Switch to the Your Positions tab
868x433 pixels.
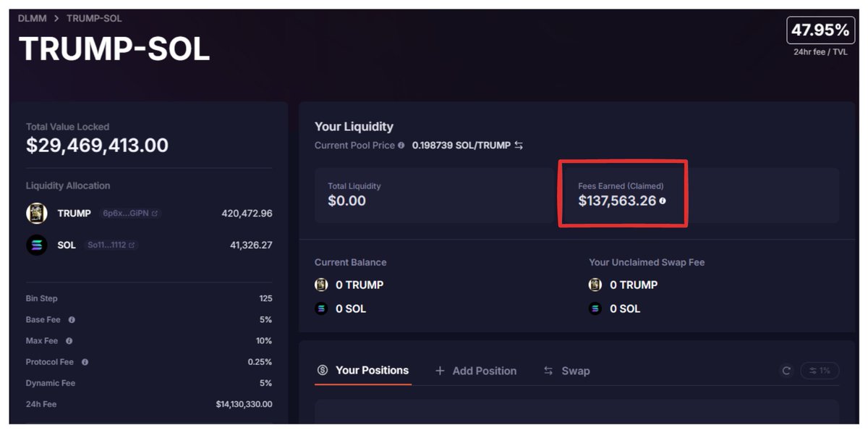coord(363,370)
